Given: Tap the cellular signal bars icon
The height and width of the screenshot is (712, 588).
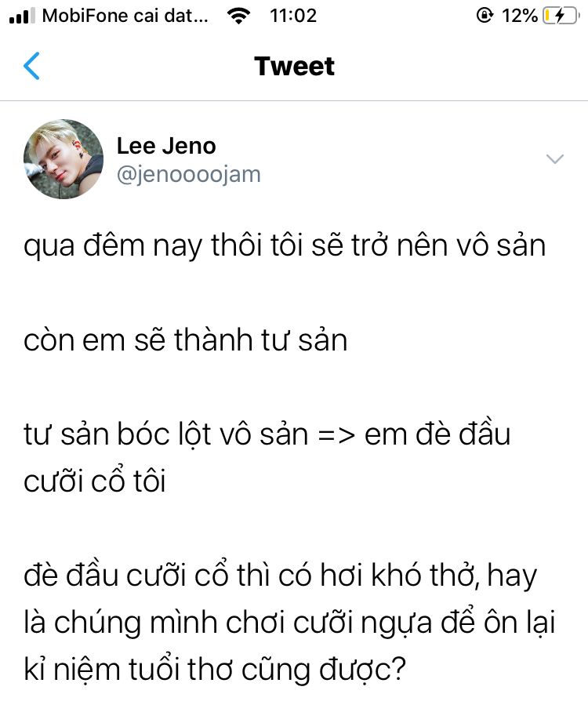Looking at the screenshot, I should coord(22,16).
